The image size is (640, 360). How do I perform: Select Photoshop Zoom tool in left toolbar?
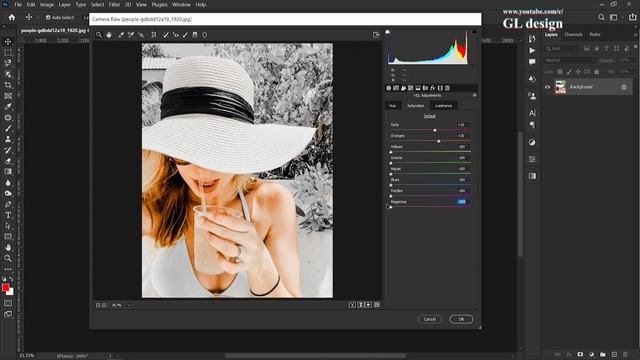(8, 258)
